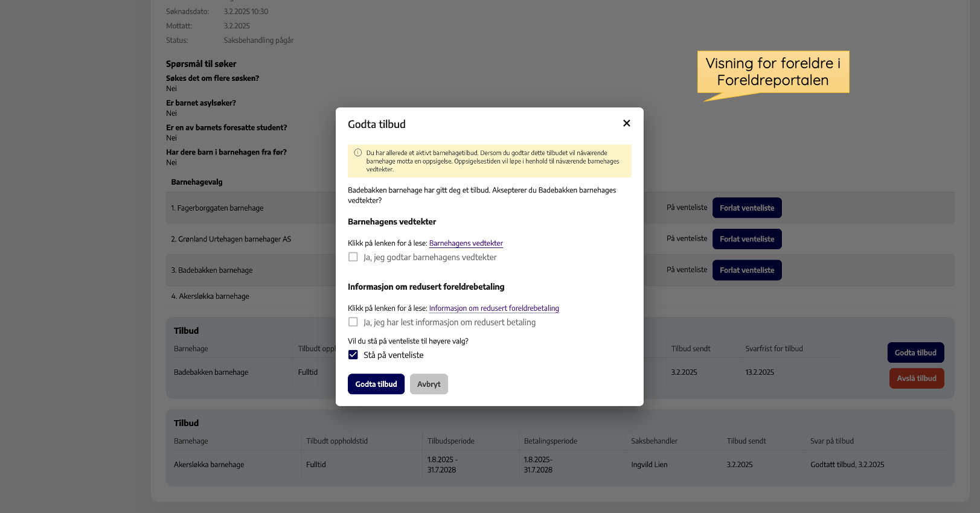Check 'Ja, jeg godtar barnehagens vedtekter'
Viewport: 980px width, 513px height.
point(353,257)
